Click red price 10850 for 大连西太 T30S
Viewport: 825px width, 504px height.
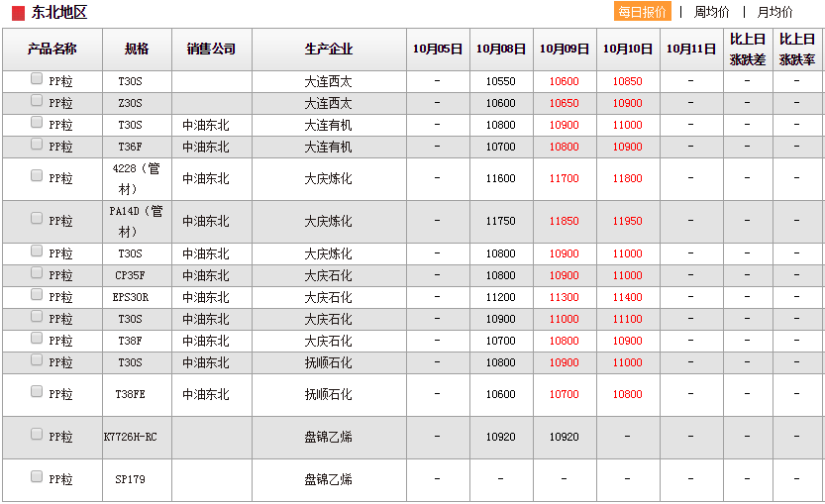[627, 81]
